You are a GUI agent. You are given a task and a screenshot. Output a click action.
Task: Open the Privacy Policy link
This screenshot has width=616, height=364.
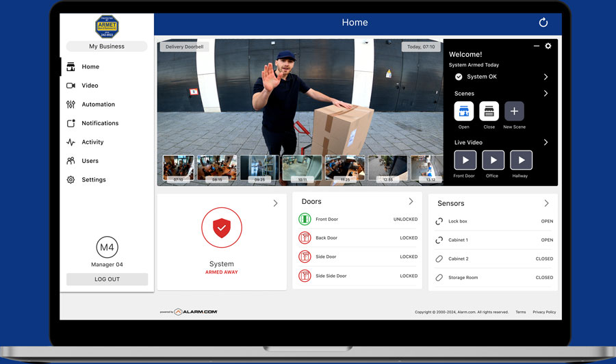[x=544, y=312]
